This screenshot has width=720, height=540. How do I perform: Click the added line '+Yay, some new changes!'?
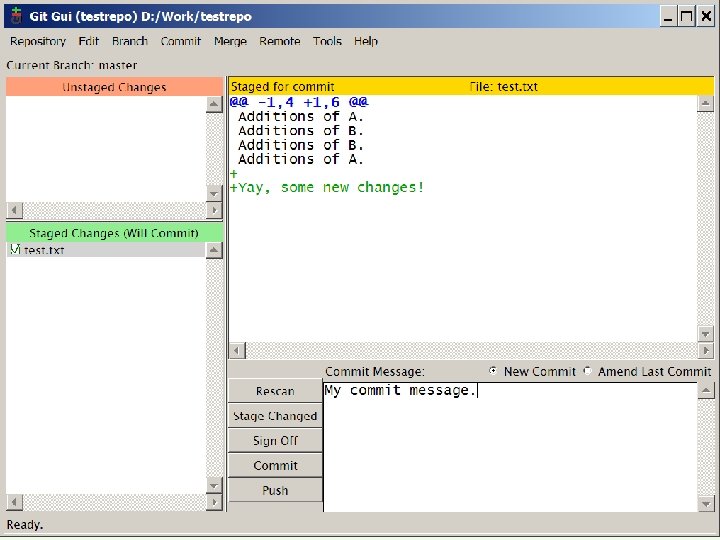pos(326,187)
